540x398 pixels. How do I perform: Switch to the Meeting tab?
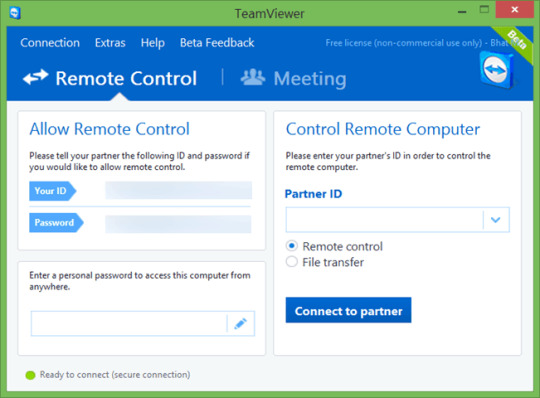[x=293, y=78]
